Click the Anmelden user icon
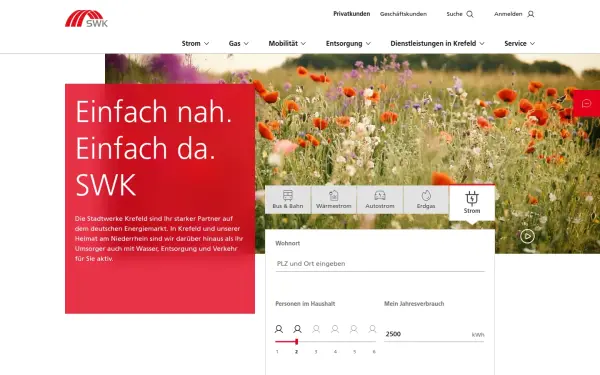 click(x=531, y=14)
